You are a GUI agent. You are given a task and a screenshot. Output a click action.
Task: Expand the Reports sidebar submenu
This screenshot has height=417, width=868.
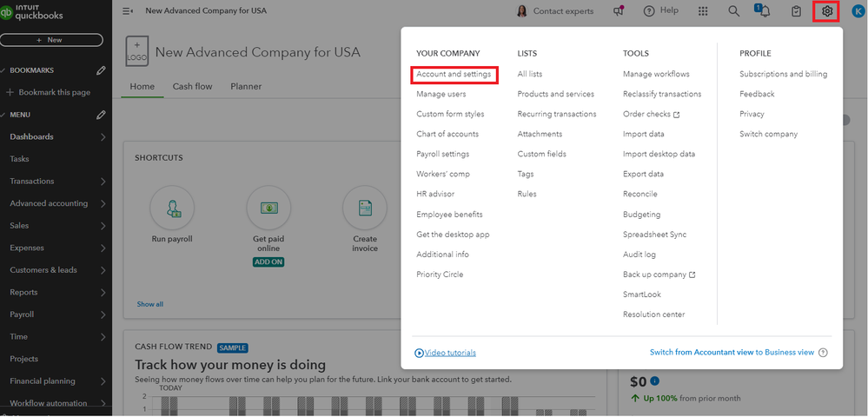click(x=103, y=293)
